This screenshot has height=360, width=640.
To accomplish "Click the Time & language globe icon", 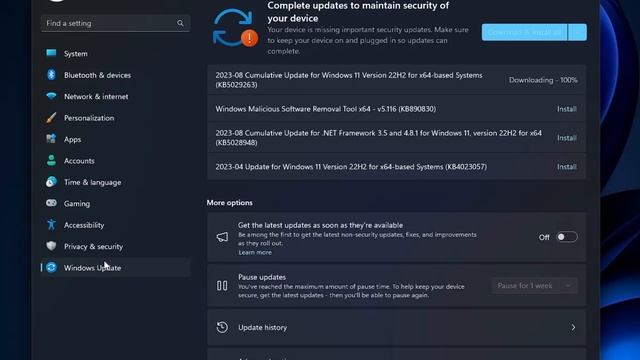I will pyautogui.click(x=51, y=182).
